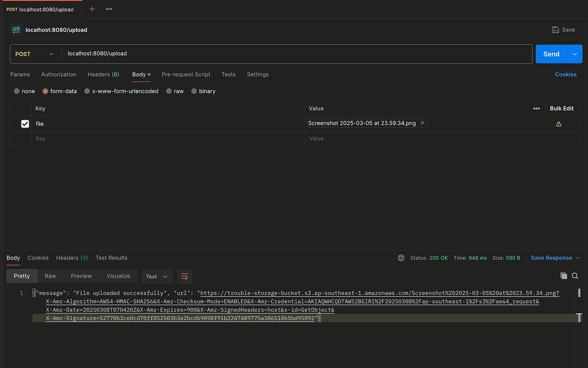
Task: Open new request tab with plus icon
Action: click(x=92, y=9)
